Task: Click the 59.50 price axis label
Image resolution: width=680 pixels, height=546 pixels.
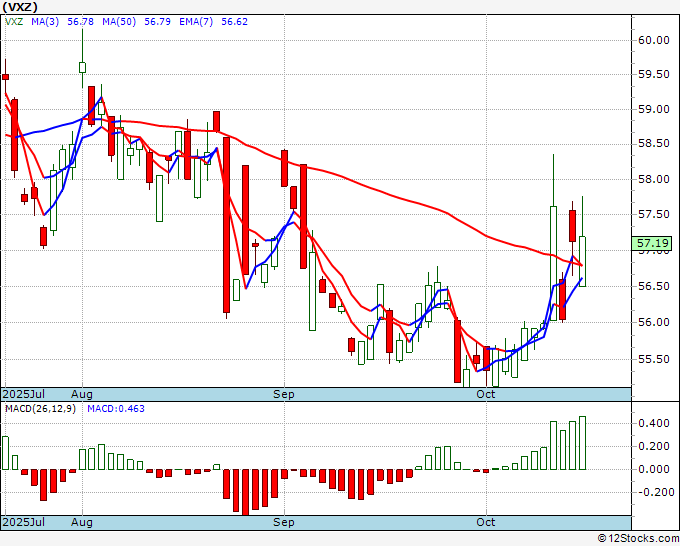Action: click(654, 75)
